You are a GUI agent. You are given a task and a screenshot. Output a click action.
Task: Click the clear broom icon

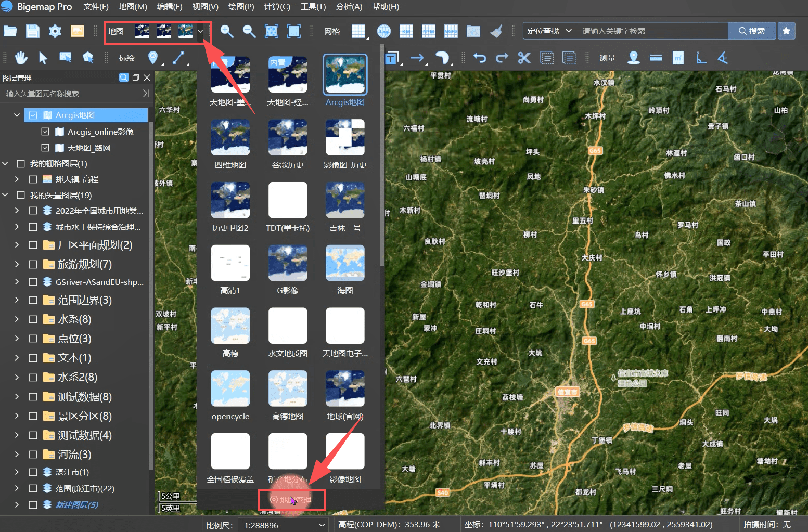coord(496,31)
